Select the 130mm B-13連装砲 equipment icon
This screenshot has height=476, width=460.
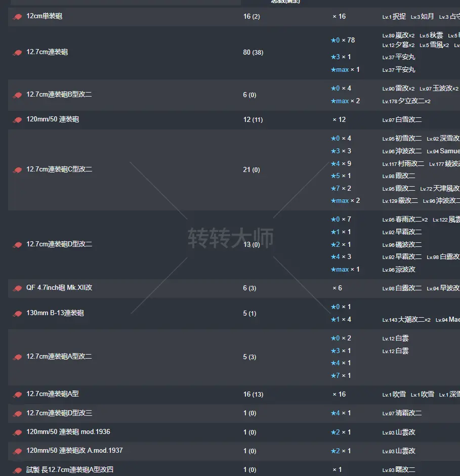[x=17, y=314]
